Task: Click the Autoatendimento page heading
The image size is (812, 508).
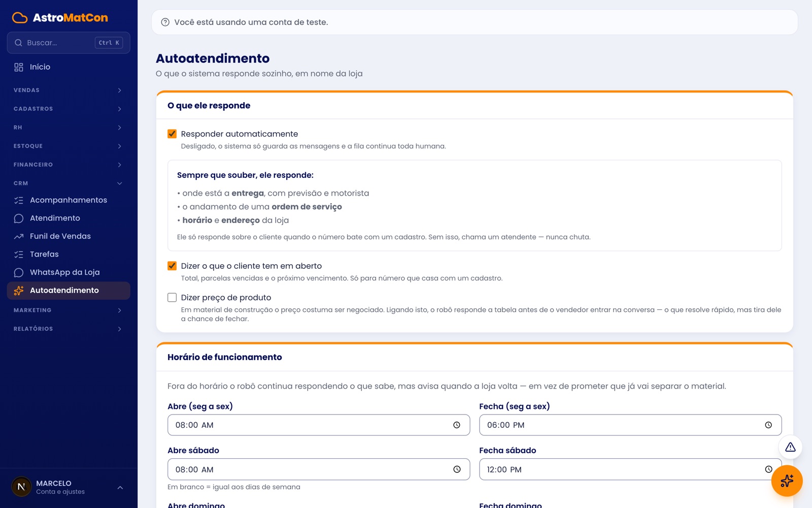Action: pyautogui.click(x=213, y=58)
